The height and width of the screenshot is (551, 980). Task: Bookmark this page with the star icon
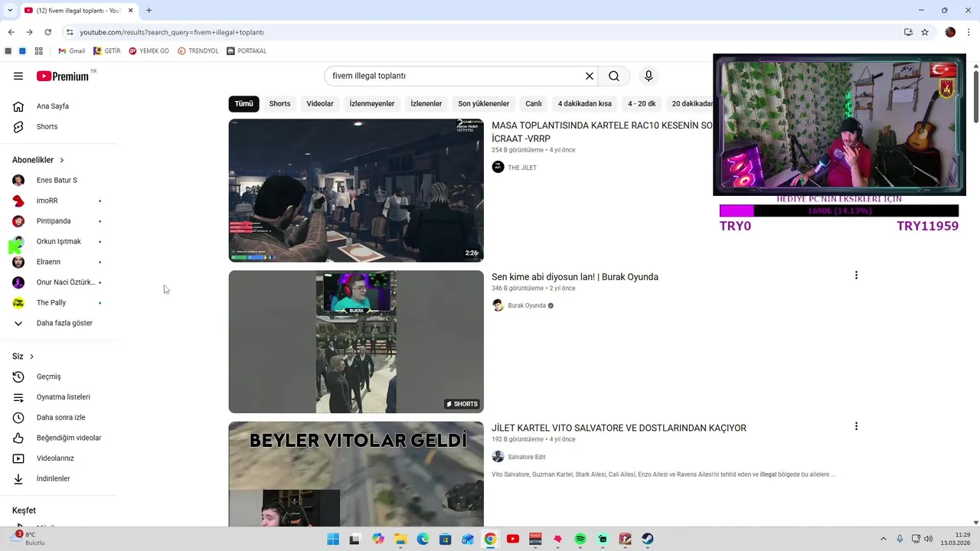pyautogui.click(x=925, y=32)
